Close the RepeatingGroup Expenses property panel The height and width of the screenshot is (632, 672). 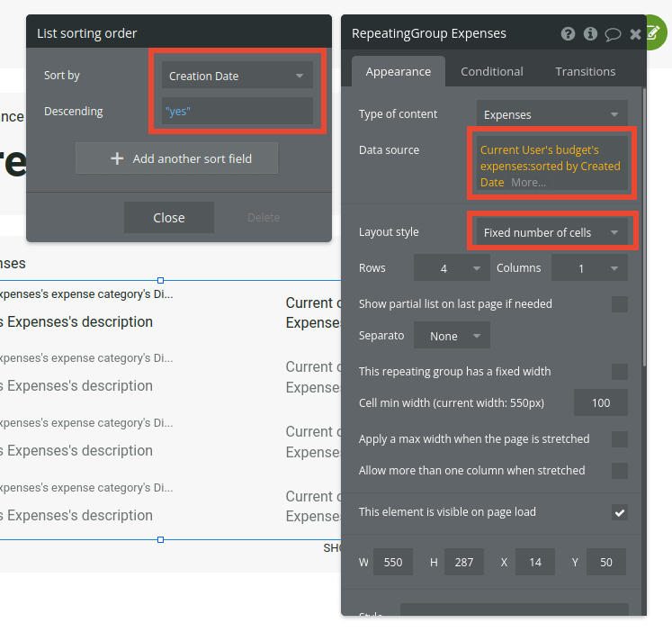click(x=635, y=34)
